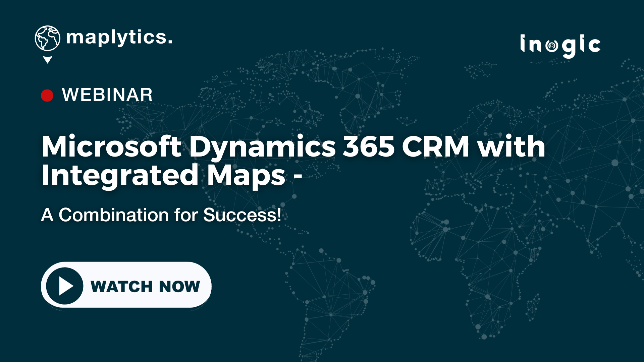The height and width of the screenshot is (362, 644).
Task: Click the red live dot beside Webinar
Action: click(x=47, y=95)
